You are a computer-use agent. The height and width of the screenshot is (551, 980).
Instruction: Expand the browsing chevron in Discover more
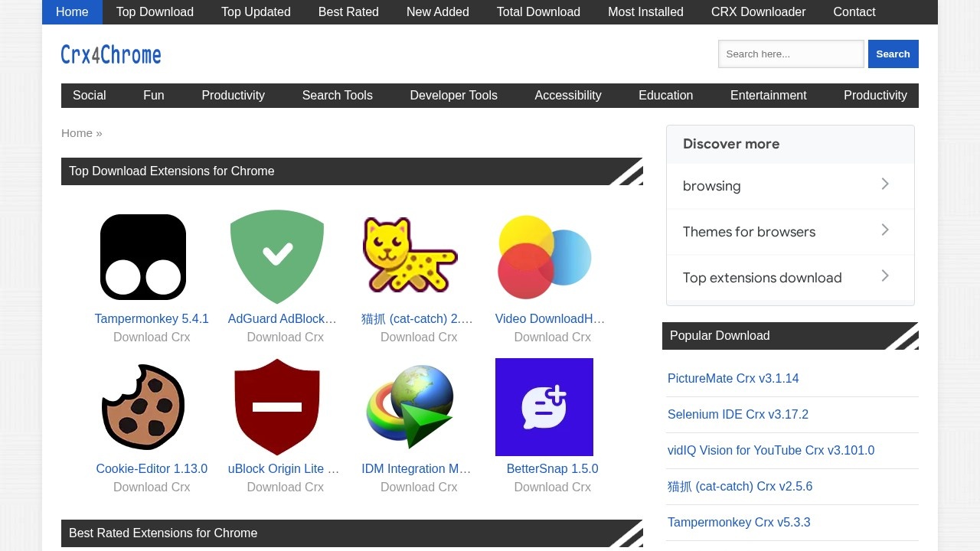coord(885,184)
